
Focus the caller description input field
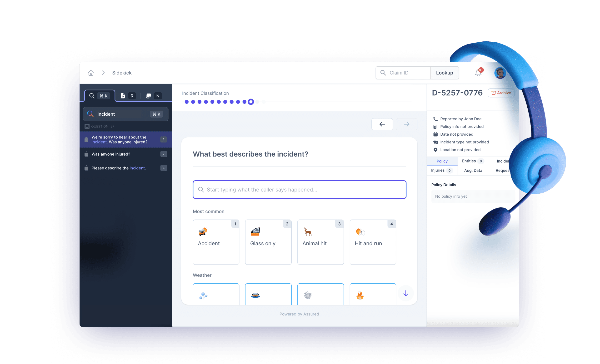(x=299, y=190)
